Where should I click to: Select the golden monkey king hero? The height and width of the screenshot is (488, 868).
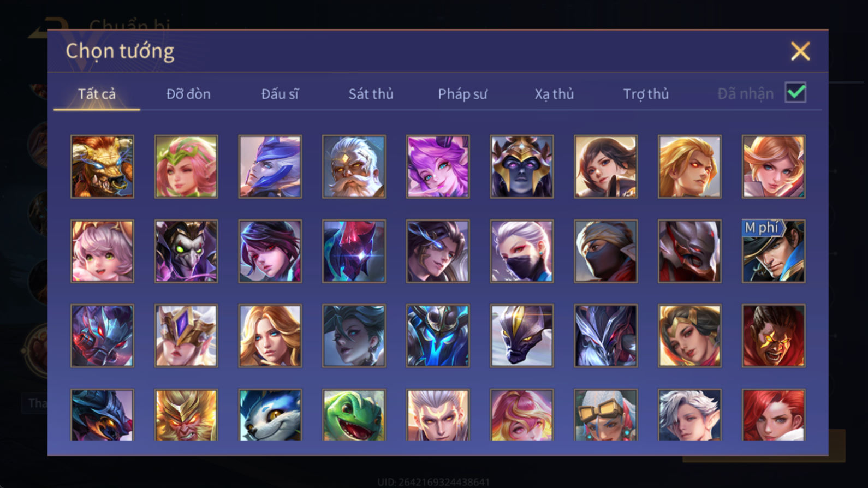click(186, 415)
